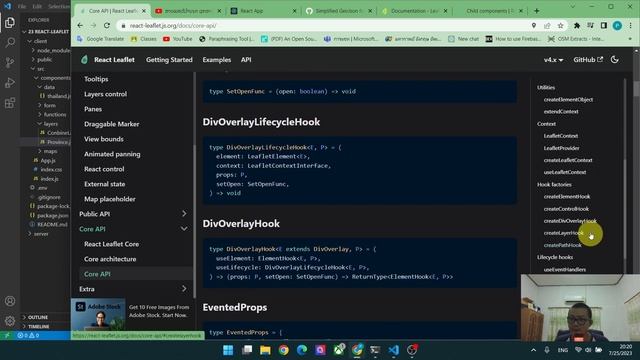Open the Getting Started nav item

[169, 60]
